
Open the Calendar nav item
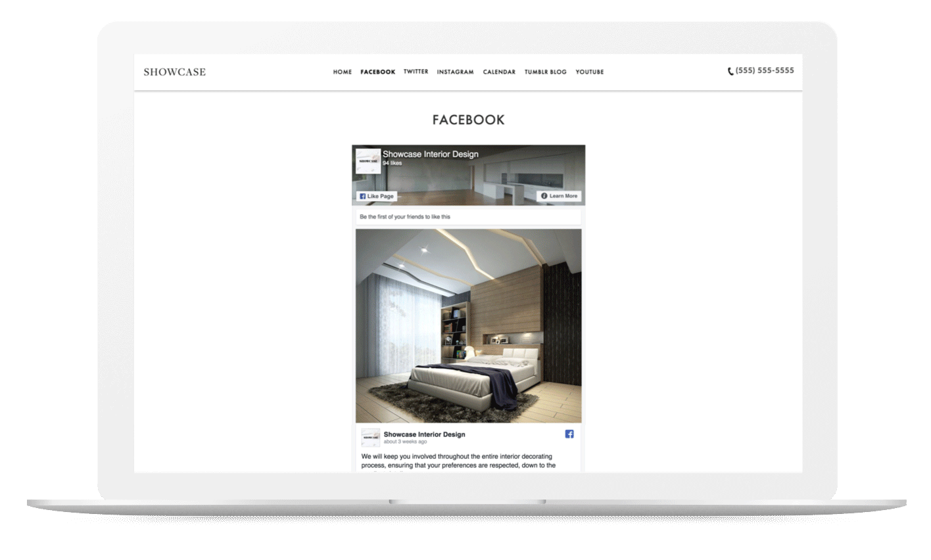point(499,72)
